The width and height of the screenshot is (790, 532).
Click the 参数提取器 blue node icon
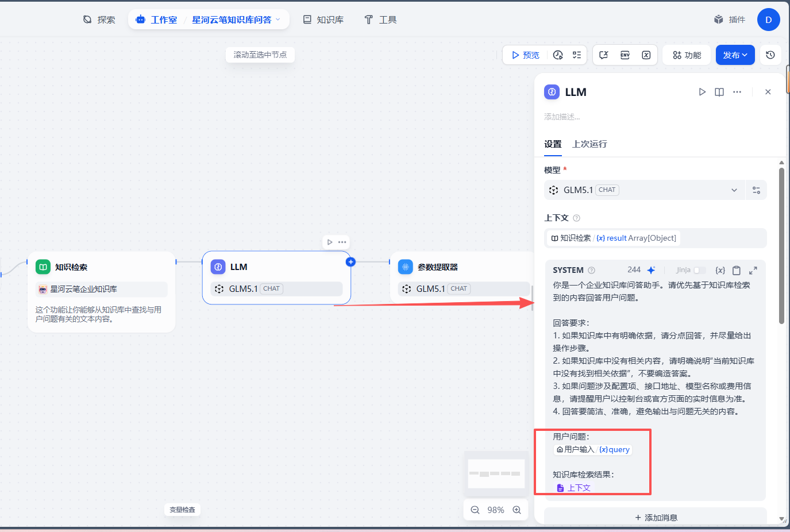(406, 267)
